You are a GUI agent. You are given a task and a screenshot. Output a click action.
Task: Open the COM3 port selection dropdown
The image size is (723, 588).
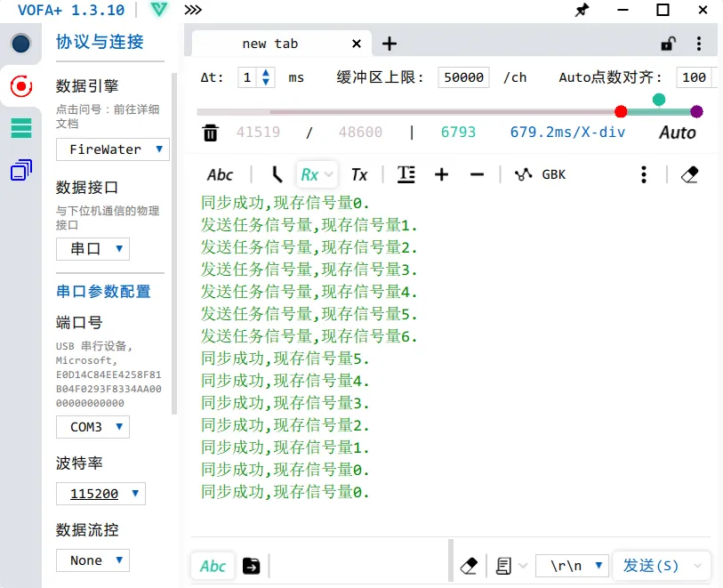pyautogui.click(x=92, y=426)
